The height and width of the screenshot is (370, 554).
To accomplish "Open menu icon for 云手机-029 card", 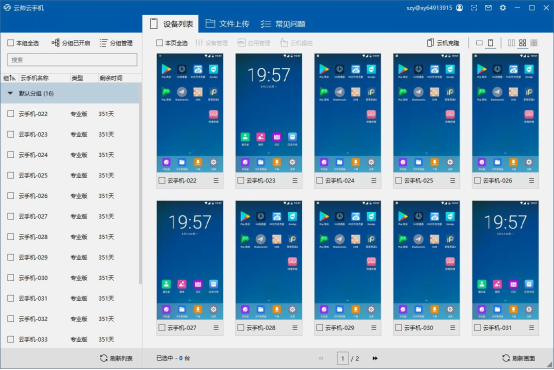I will [373, 328].
